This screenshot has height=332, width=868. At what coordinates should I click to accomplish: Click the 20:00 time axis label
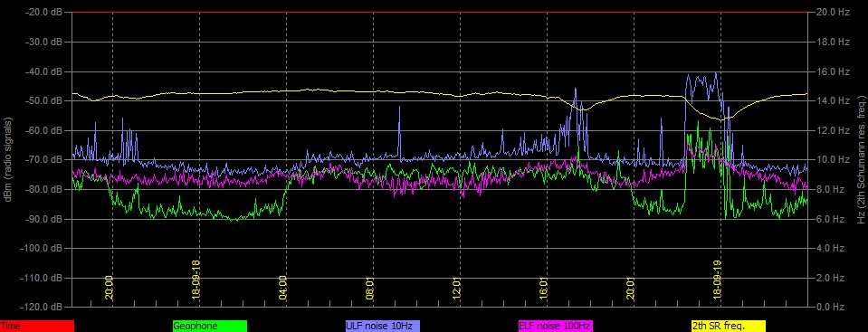(x=109, y=288)
